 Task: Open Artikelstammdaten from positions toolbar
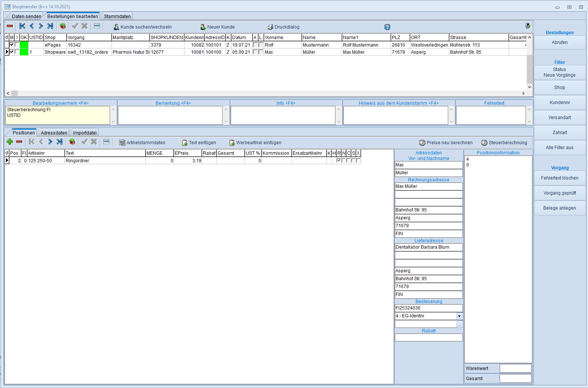(x=122, y=143)
